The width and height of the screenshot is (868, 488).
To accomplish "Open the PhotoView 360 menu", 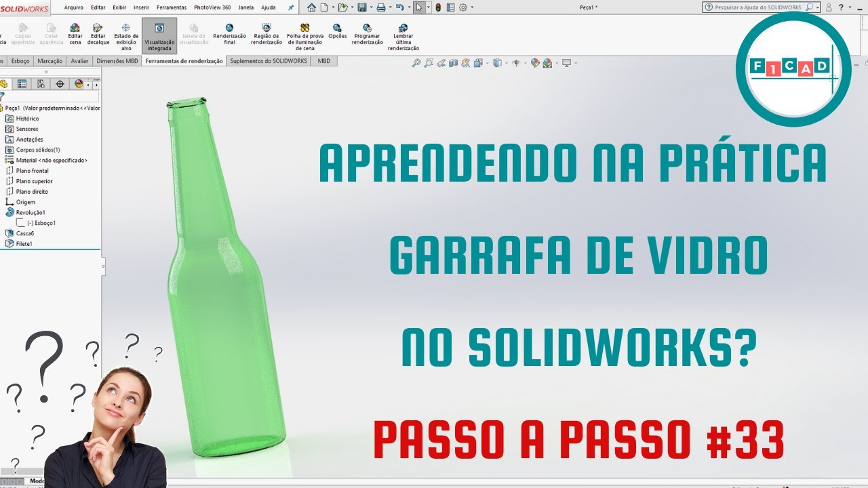I will tap(212, 7).
